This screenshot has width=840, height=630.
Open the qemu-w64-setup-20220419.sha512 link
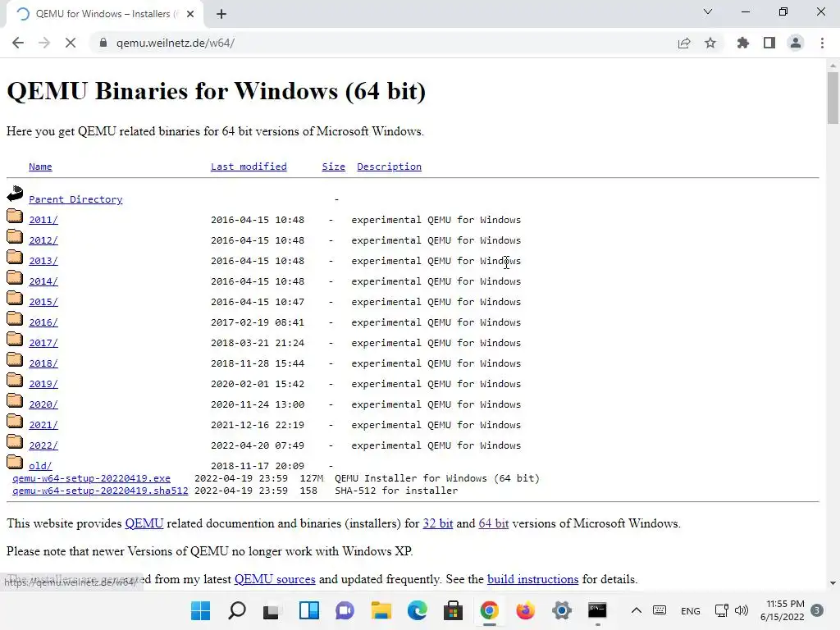tap(100, 491)
